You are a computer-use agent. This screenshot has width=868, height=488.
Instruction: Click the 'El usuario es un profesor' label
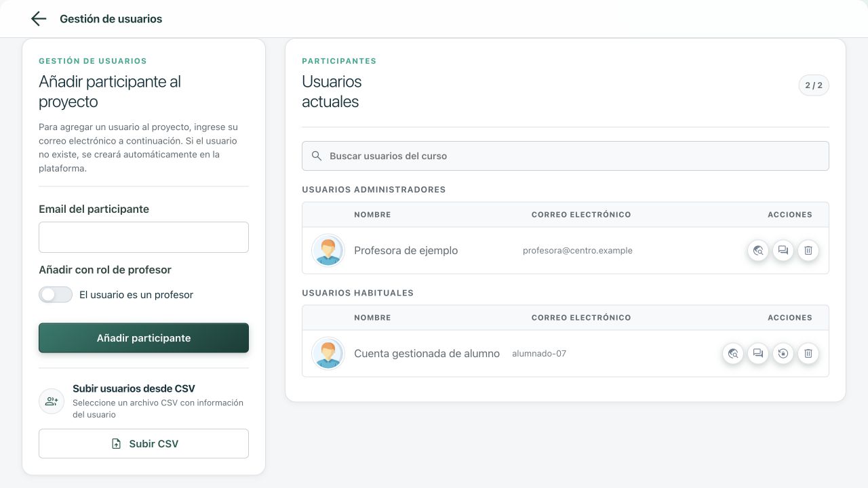pos(136,295)
